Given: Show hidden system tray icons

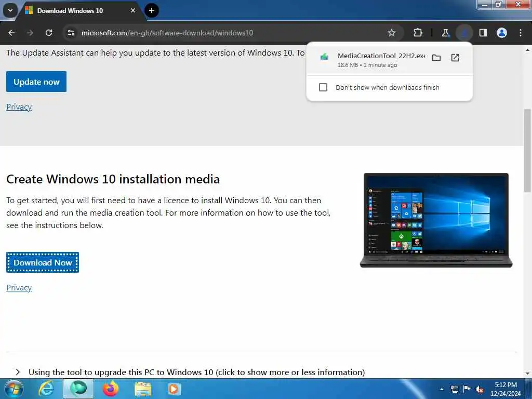Looking at the screenshot, I should click(442, 389).
